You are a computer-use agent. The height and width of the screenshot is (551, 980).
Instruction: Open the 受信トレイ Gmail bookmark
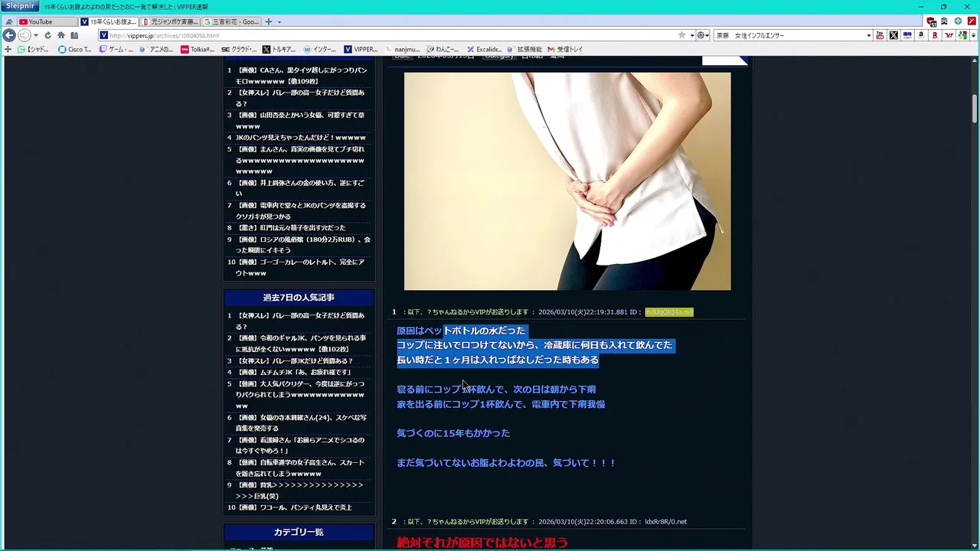[x=565, y=49]
